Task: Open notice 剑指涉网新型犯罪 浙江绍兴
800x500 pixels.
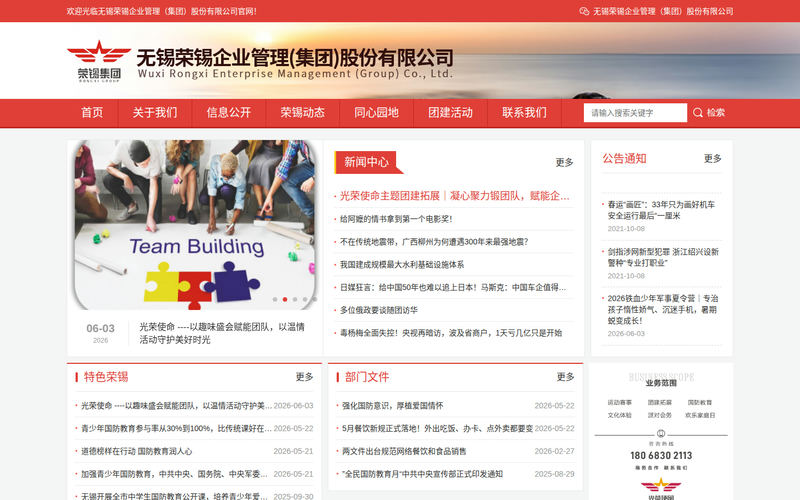Action: 663,257
